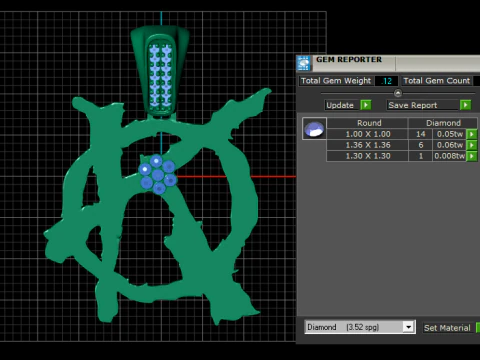The height and width of the screenshot is (360, 480).
Task: Click green arrow on 1.30 X 1.30 row
Action: (472, 156)
